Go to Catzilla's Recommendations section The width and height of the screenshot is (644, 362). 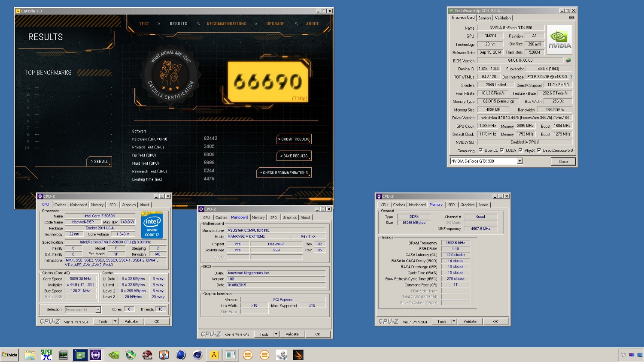click(227, 24)
